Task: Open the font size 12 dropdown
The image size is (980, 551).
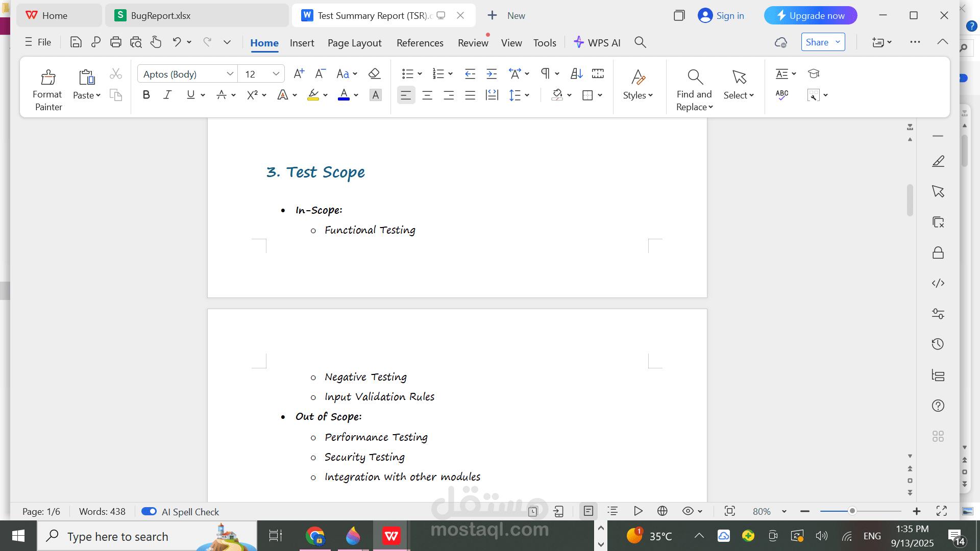Action: tap(276, 74)
